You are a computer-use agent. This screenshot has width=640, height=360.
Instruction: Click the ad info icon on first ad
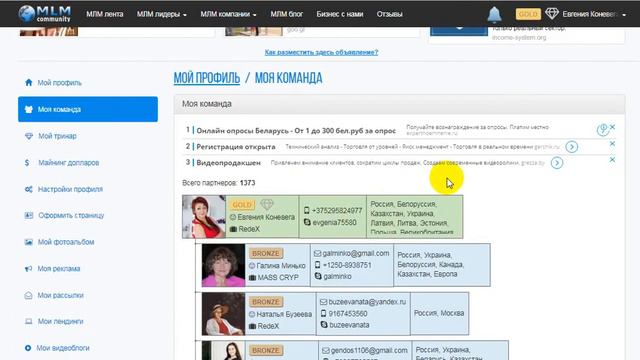[603, 129]
